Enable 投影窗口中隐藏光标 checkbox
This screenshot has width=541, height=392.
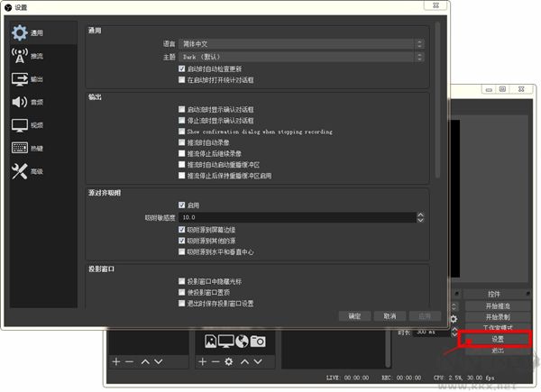point(182,281)
